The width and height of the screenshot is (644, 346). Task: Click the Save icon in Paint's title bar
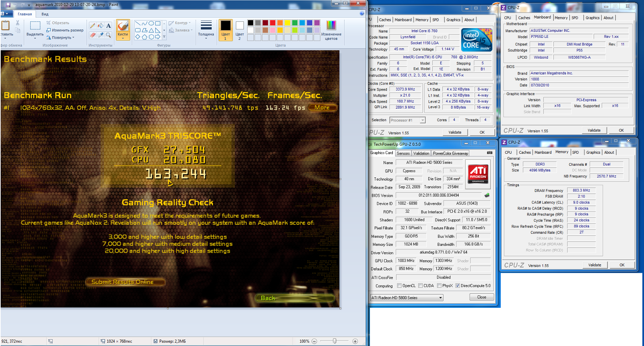(x=8, y=5)
